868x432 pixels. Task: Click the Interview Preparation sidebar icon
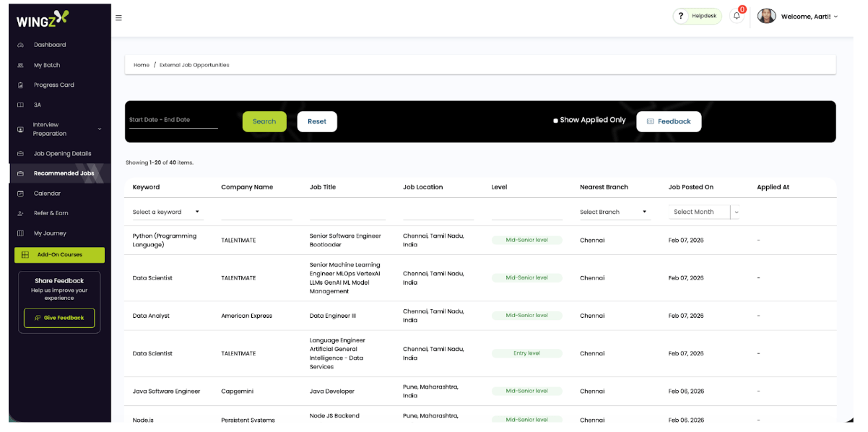(x=20, y=129)
